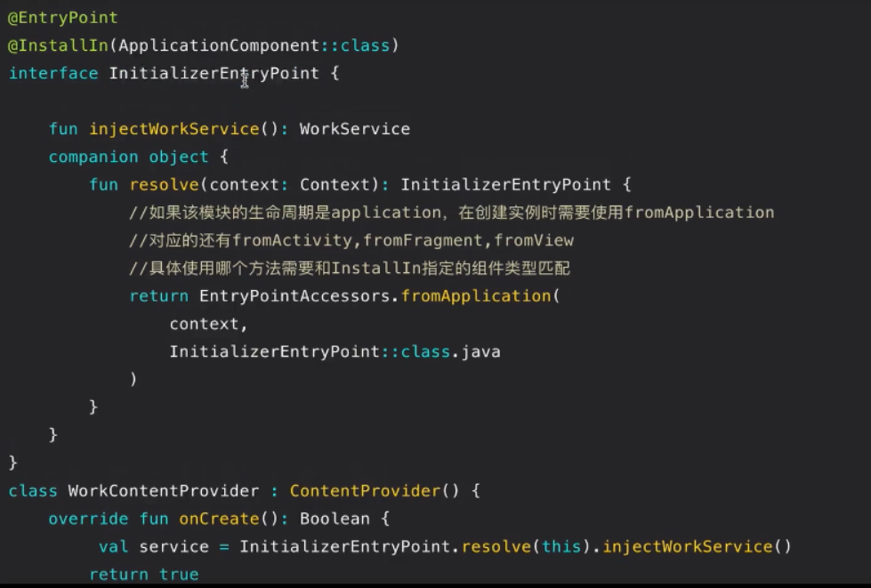The width and height of the screenshot is (871, 588).
Task: Click the companion keyword
Action: [93, 157]
